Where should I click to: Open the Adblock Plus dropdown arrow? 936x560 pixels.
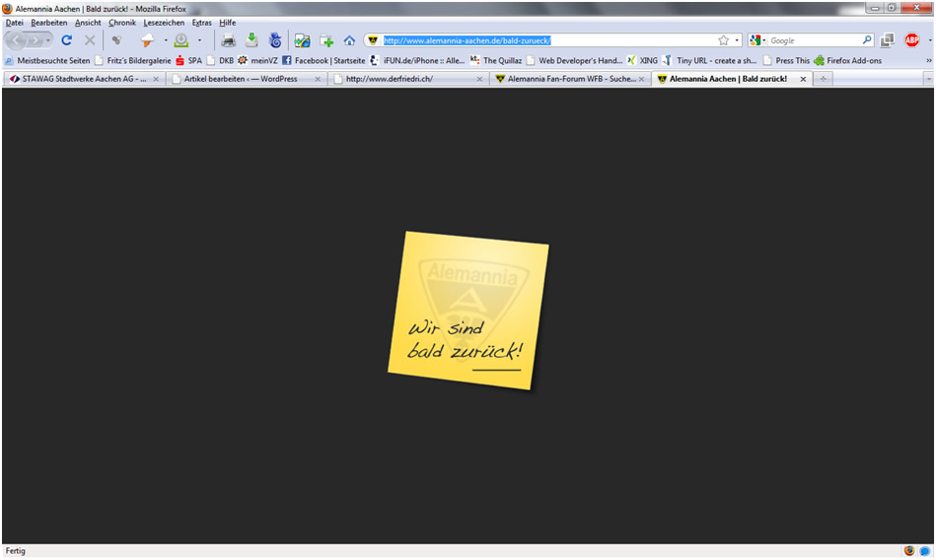[x=929, y=40]
